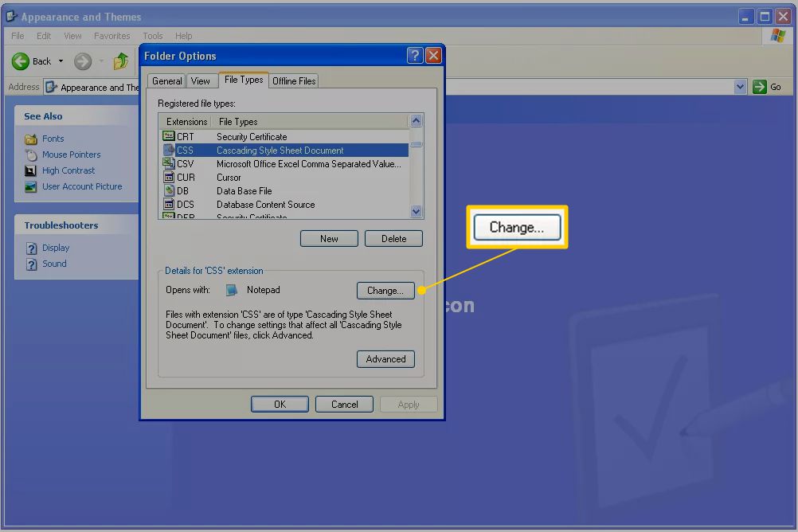This screenshot has height=532, width=798.
Task: Click the Address bar field
Action: click(394, 87)
